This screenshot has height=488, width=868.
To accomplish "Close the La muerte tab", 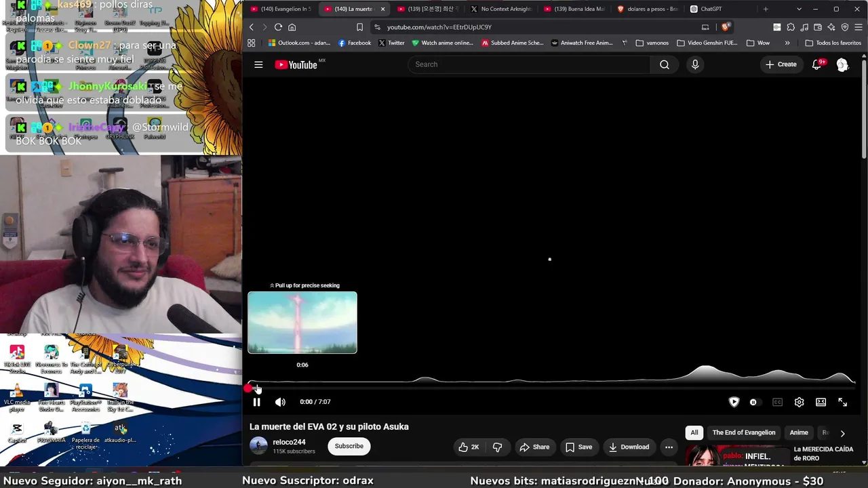I will [382, 9].
